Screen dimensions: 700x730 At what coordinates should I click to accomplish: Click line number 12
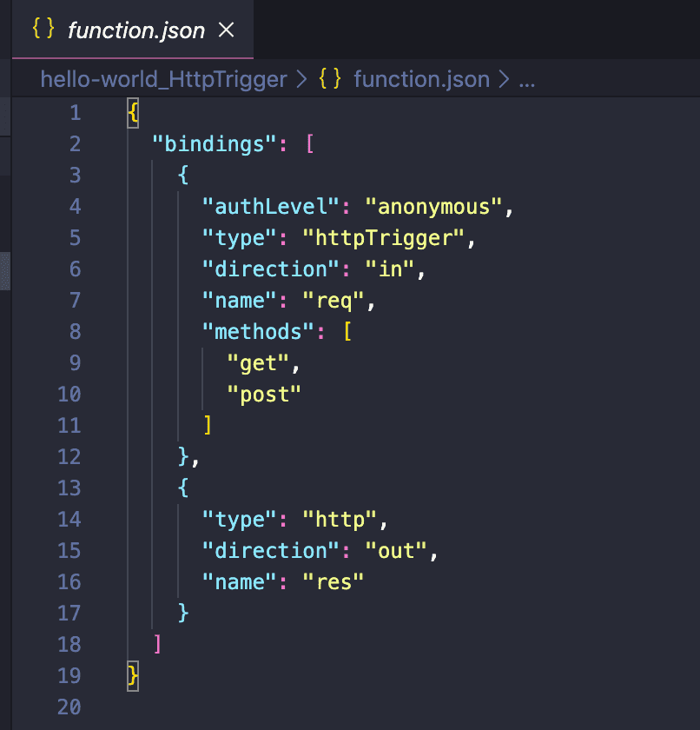point(69,456)
